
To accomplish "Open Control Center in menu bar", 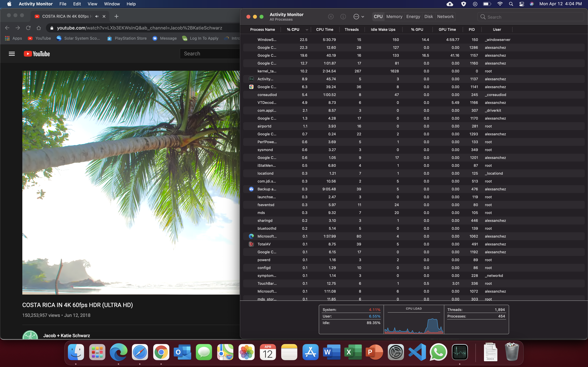I will (521, 4).
